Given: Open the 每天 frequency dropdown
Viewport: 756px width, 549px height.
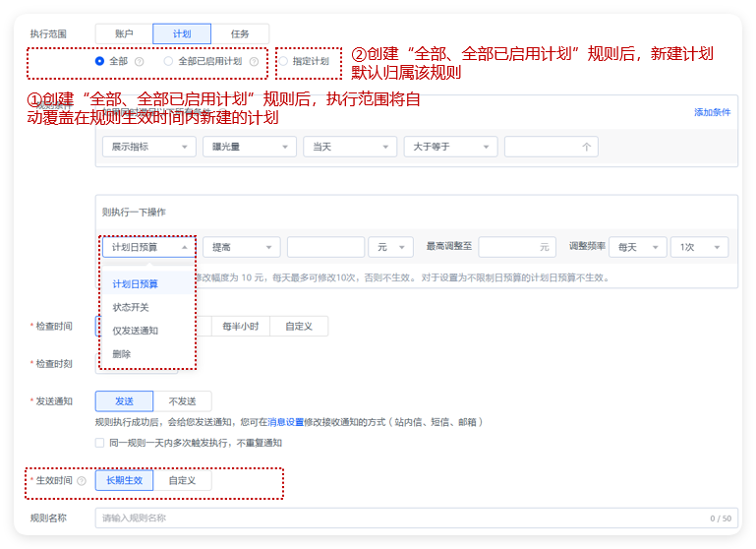Looking at the screenshot, I should (x=638, y=248).
